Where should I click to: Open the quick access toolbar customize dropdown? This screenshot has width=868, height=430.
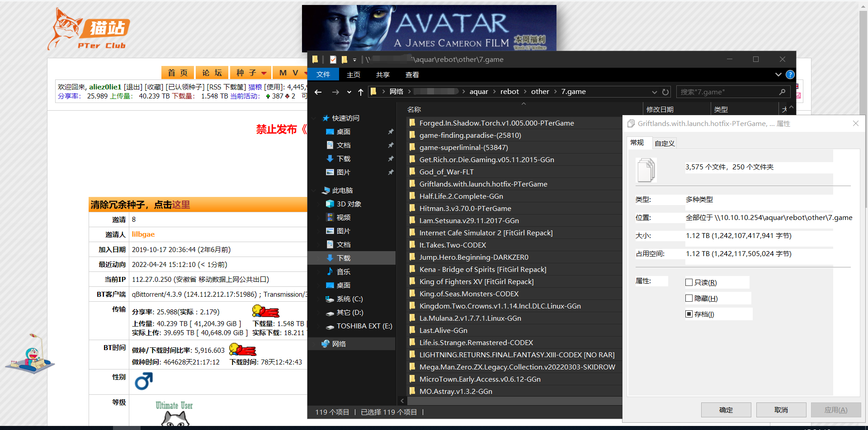(354, 60)
